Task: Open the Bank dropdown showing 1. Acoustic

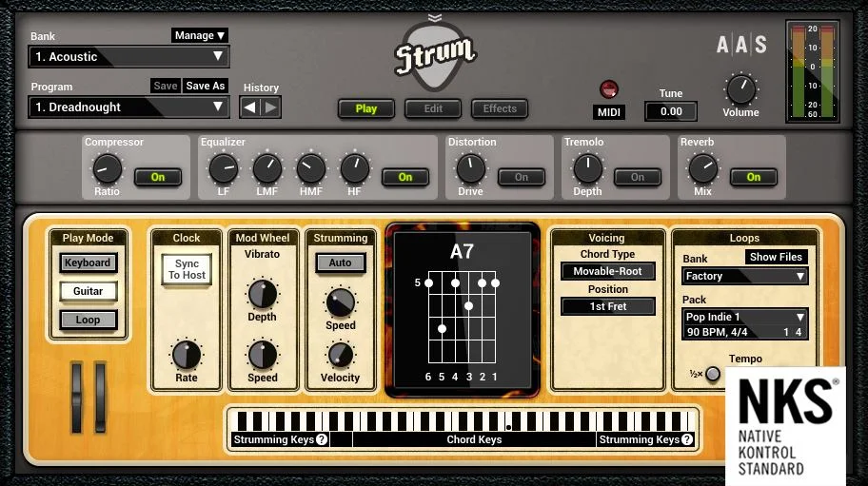Action: click(128, 57)
